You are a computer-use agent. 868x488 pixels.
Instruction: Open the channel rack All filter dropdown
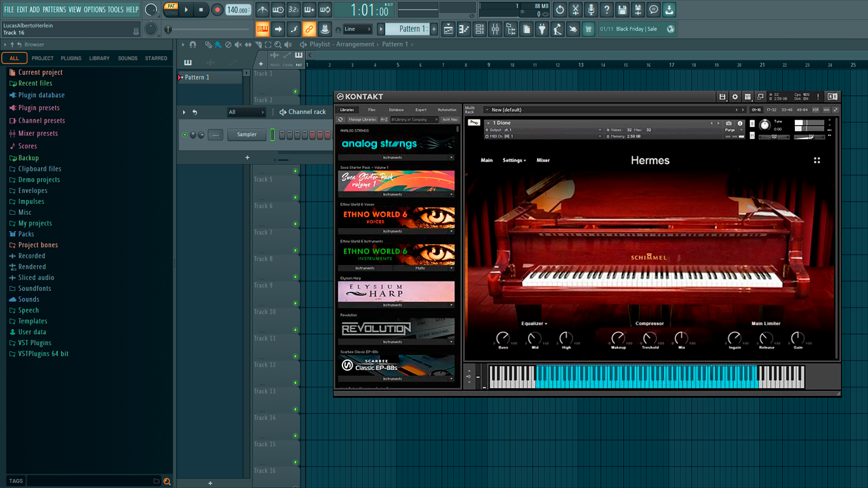[x=247, y=112]
